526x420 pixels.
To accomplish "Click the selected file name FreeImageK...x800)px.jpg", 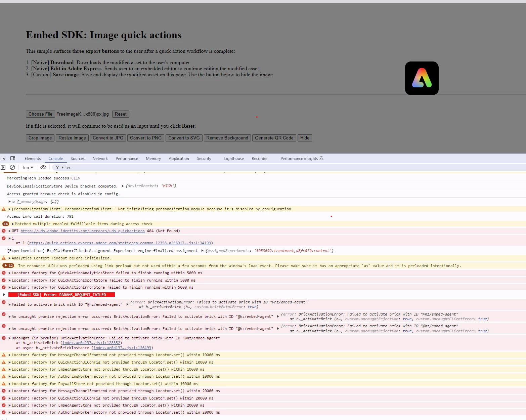I will 82,114.
